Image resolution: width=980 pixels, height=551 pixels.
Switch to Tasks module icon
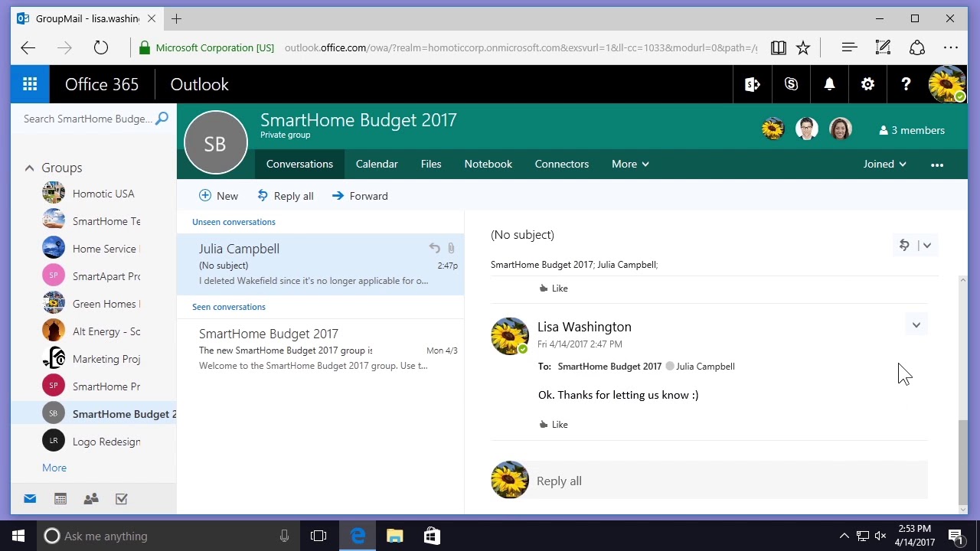[121, 499]
